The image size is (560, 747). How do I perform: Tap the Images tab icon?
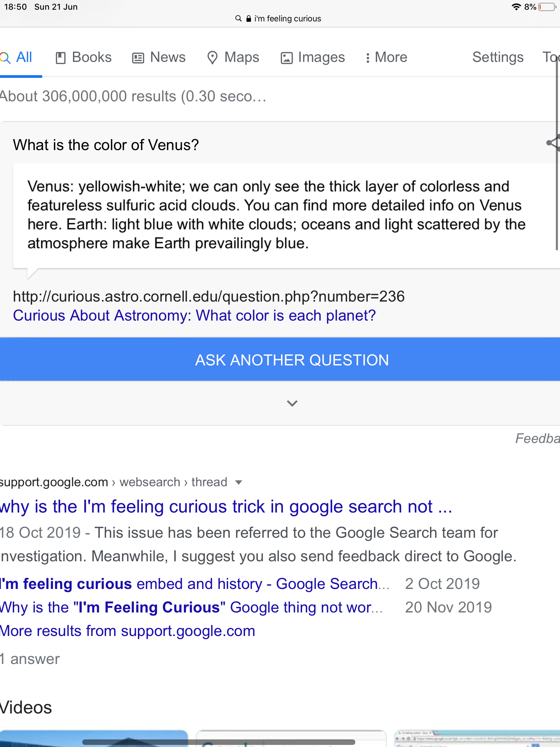coord(287,58)
